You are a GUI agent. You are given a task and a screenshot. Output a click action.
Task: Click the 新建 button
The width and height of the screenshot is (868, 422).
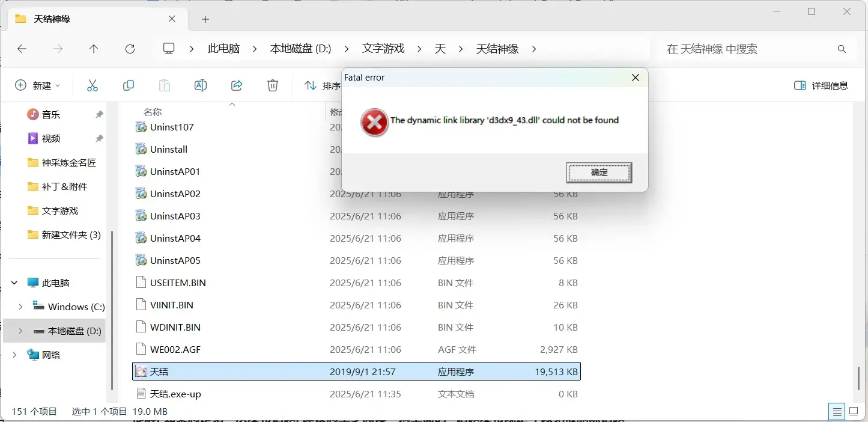coord(37,85)
